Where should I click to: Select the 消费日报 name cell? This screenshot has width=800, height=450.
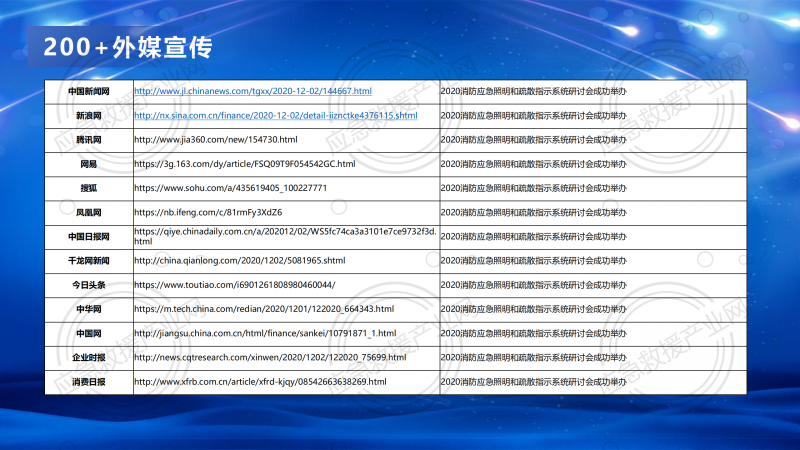pyautogui.click(x=88, y=382)
